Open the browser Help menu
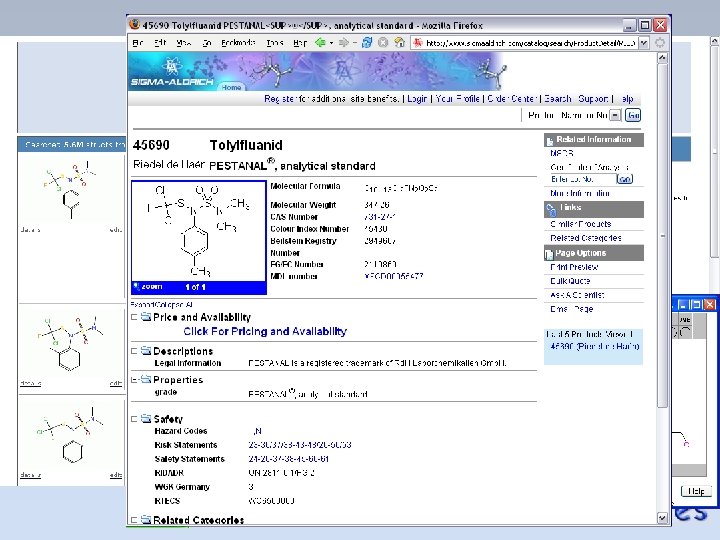 [x=300, y=43]
